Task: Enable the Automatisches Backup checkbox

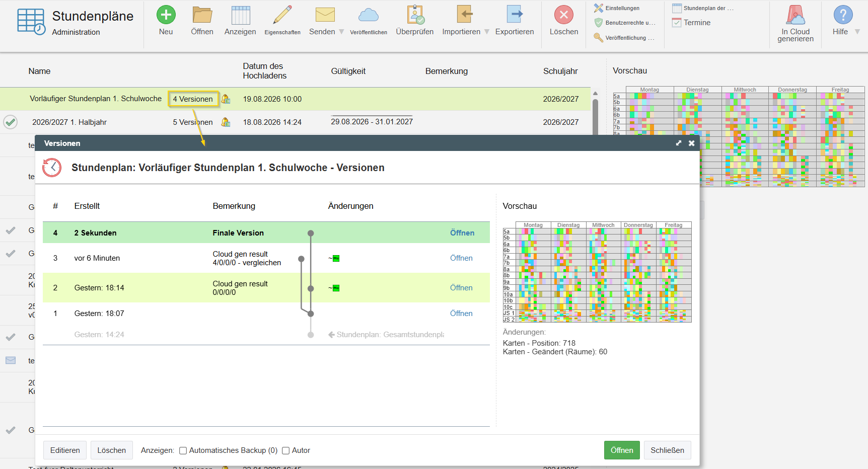Action: [x=183, y=451]
